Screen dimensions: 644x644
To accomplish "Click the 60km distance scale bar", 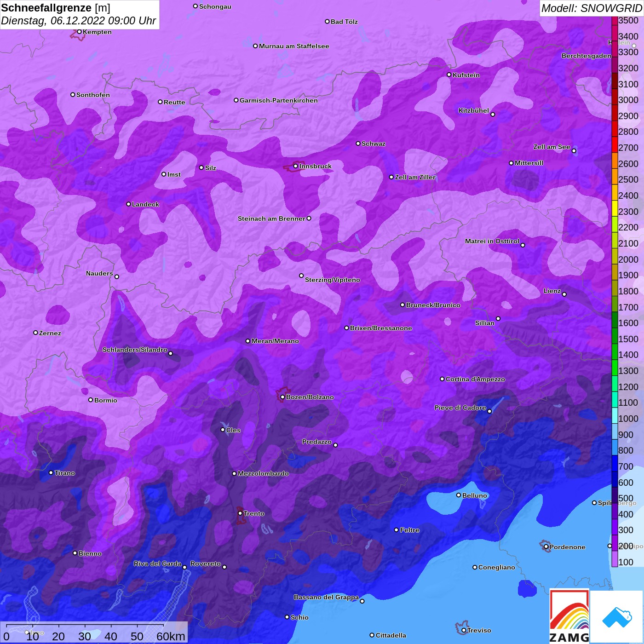I will coord(85,625).
